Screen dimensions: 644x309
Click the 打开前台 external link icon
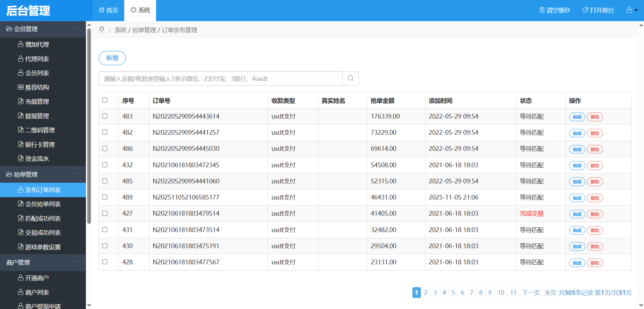tap(585, 10)
